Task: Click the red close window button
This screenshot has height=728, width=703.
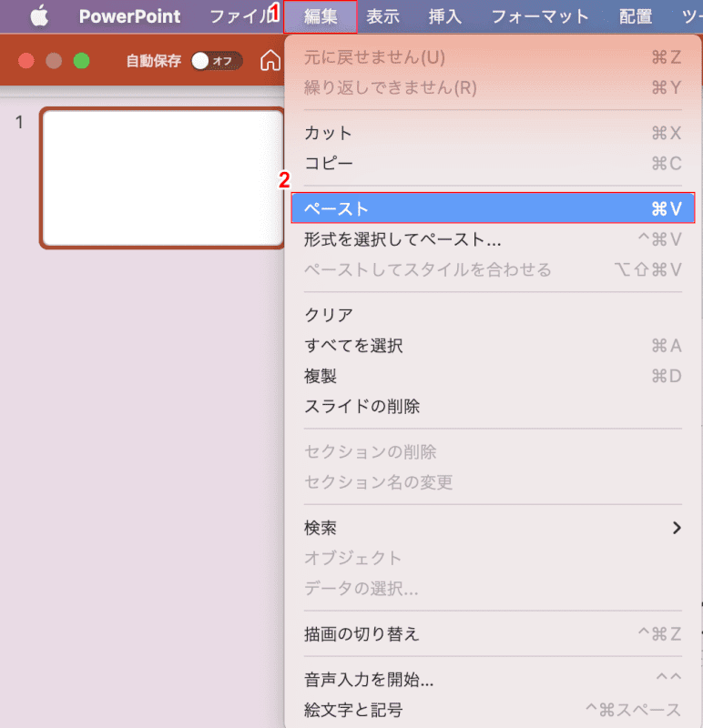Action: click(x=26, y=61)
